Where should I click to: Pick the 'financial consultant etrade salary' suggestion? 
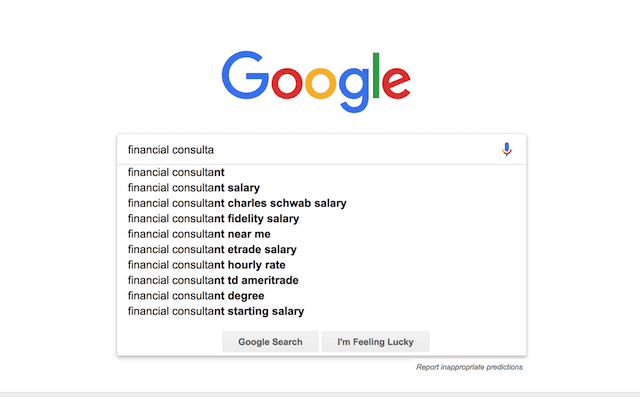(x=322, y=249)
